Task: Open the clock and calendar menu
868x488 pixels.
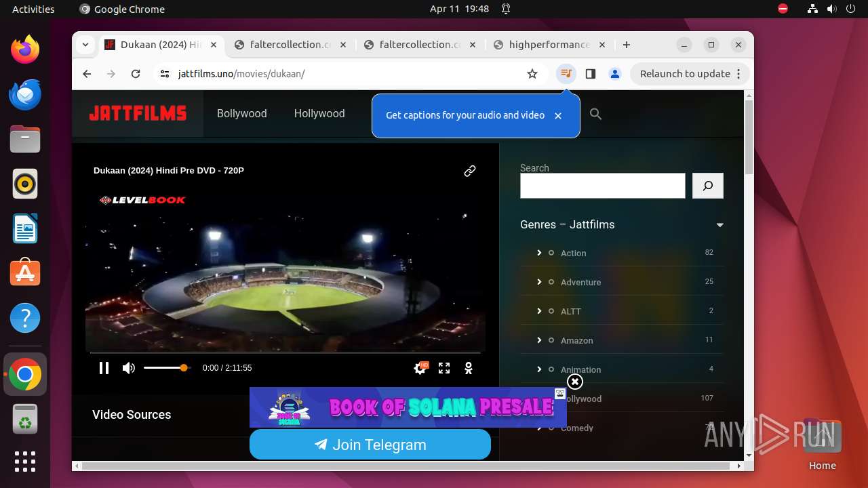Action: [459, 9]
